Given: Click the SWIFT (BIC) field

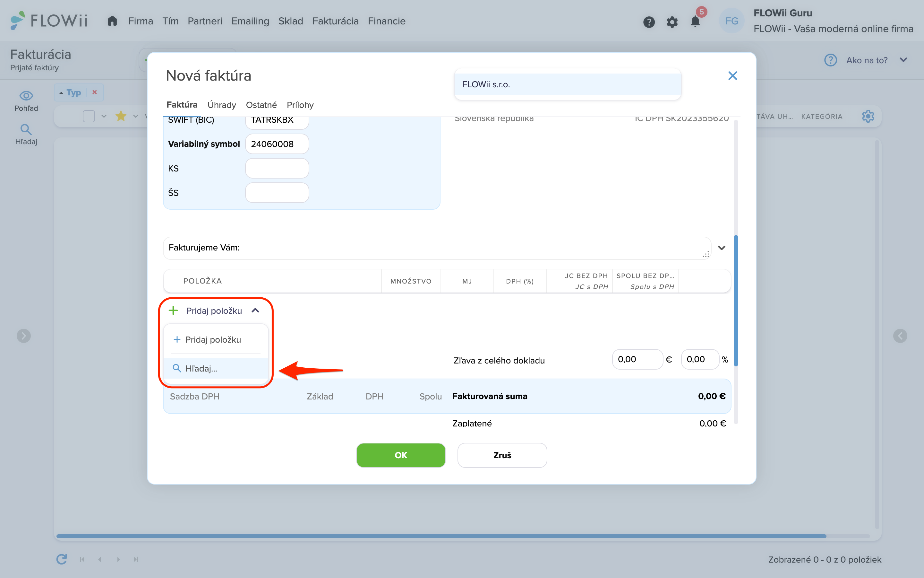Looking at the screenshot, I should pos(277,122).
